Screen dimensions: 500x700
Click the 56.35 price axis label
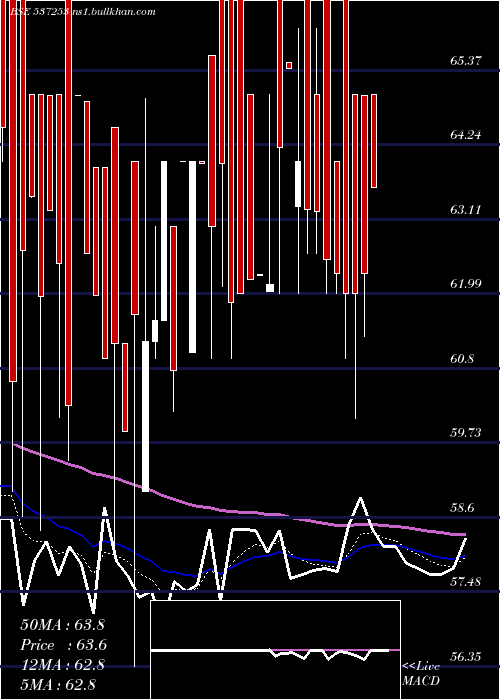click(466, 656)
